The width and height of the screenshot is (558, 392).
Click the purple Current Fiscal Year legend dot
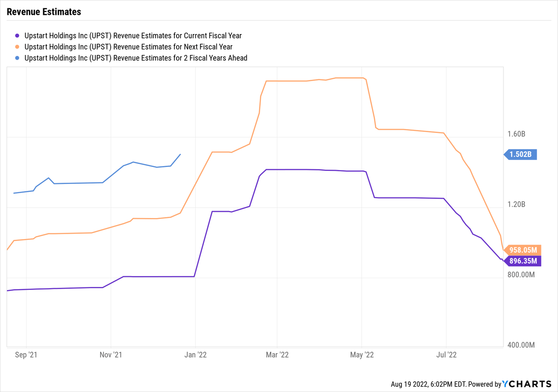coord(17,36)
